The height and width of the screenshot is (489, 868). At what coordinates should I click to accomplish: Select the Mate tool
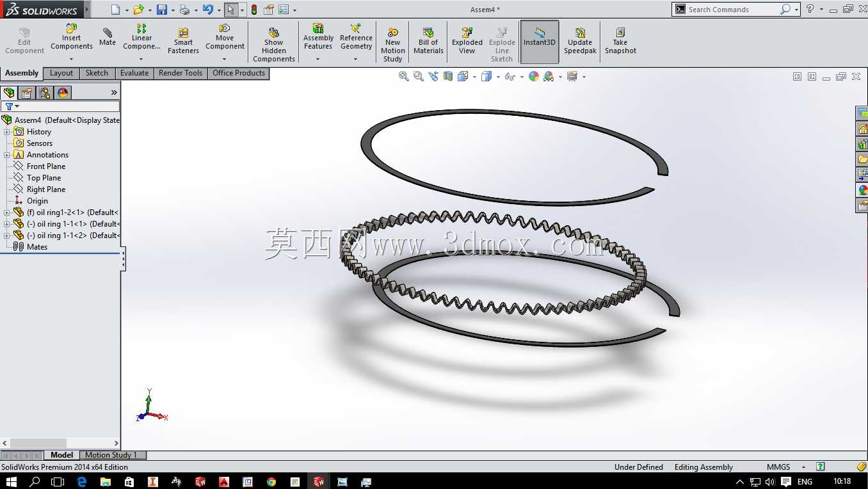(108, 37)
